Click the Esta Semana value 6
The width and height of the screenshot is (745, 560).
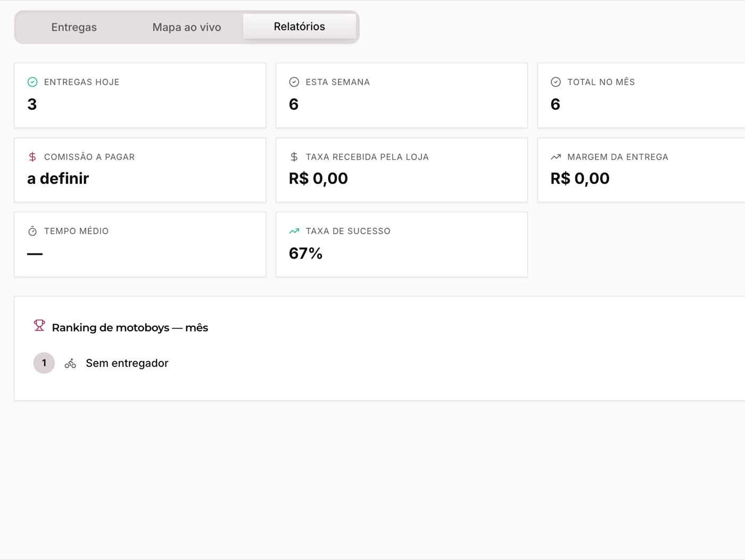click(x=294, y=104)
